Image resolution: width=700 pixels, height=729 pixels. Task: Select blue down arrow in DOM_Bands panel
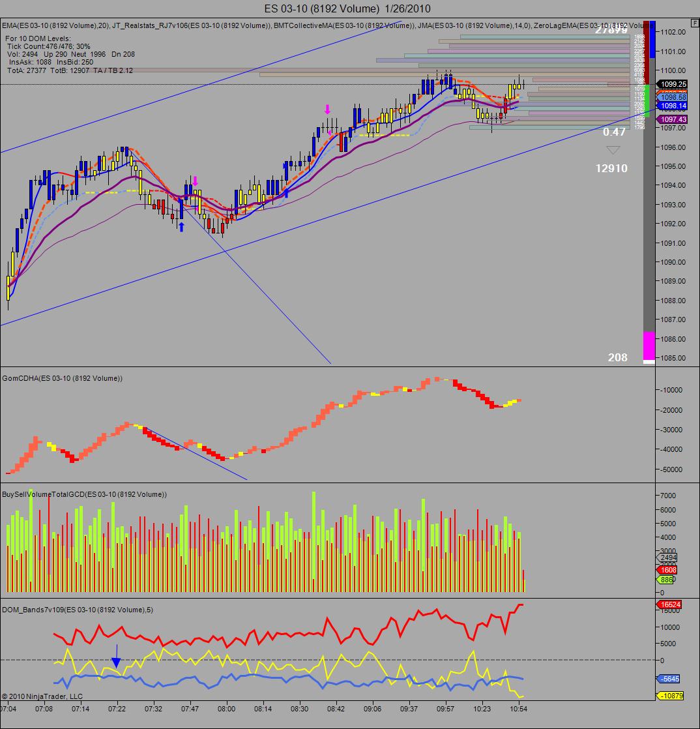[x=116, y=657]
